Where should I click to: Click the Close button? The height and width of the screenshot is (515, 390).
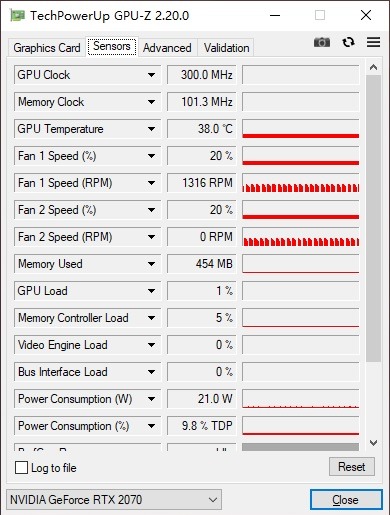(x=346, y=500)
